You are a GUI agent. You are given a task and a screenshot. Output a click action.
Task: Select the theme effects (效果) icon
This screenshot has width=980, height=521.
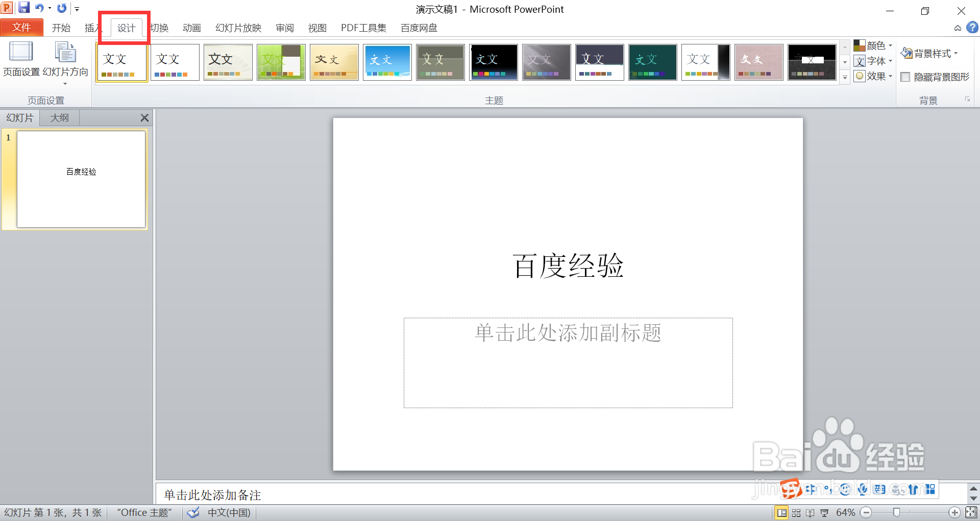tap(860, 77)
